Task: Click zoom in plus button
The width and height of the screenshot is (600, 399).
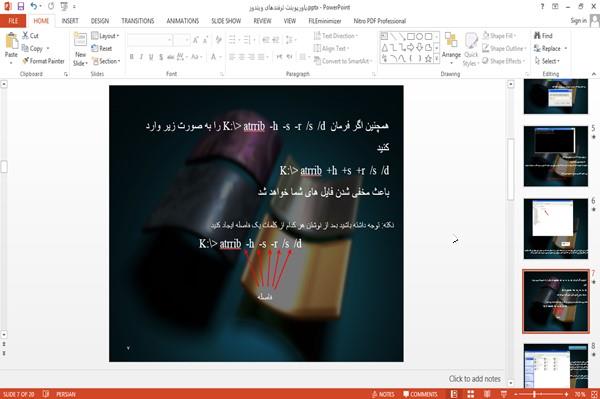Action: click(566, 394)
